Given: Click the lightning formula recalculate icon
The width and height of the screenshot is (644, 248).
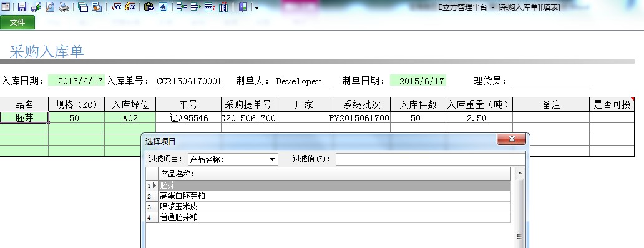Looking at the screenshot, I should pyautogui.click(x=130, y=7).
